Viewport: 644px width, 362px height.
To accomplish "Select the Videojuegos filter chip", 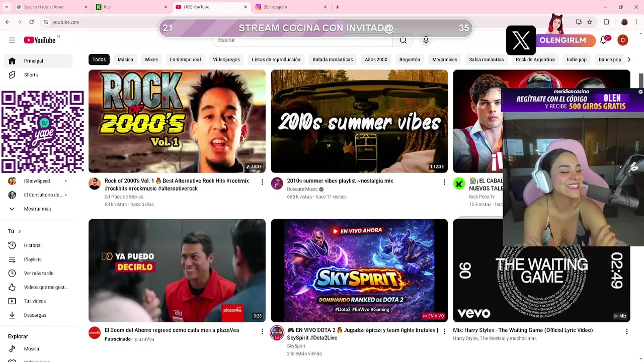I will pos(226,59).
